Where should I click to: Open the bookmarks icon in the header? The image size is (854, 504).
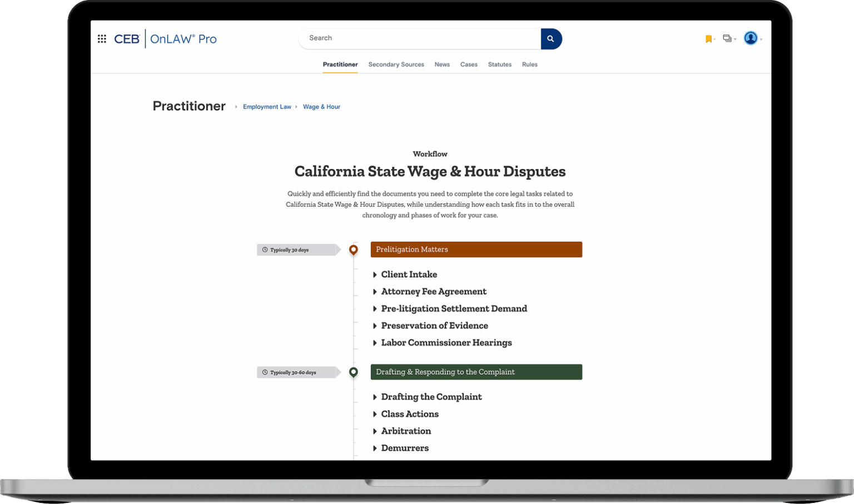click(x=709, y=38)
